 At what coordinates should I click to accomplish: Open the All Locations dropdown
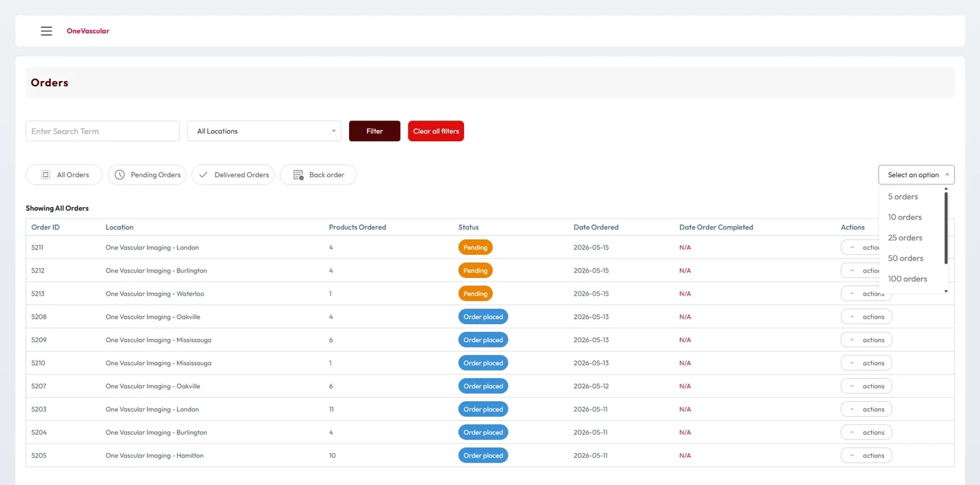coord(264,131)
